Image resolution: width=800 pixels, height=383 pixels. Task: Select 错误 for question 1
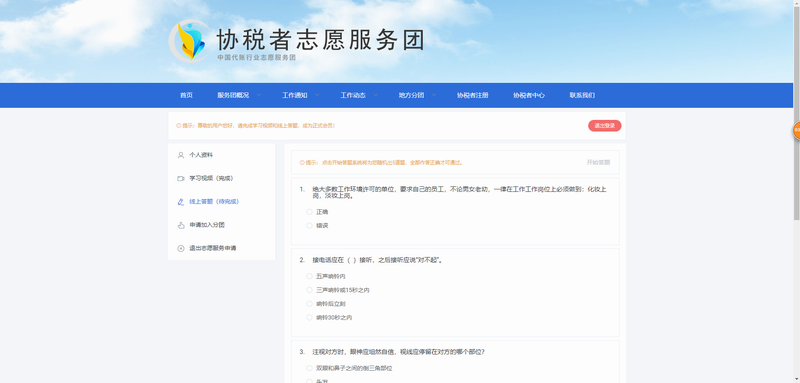pyautogui.click(x=309, y=225)
